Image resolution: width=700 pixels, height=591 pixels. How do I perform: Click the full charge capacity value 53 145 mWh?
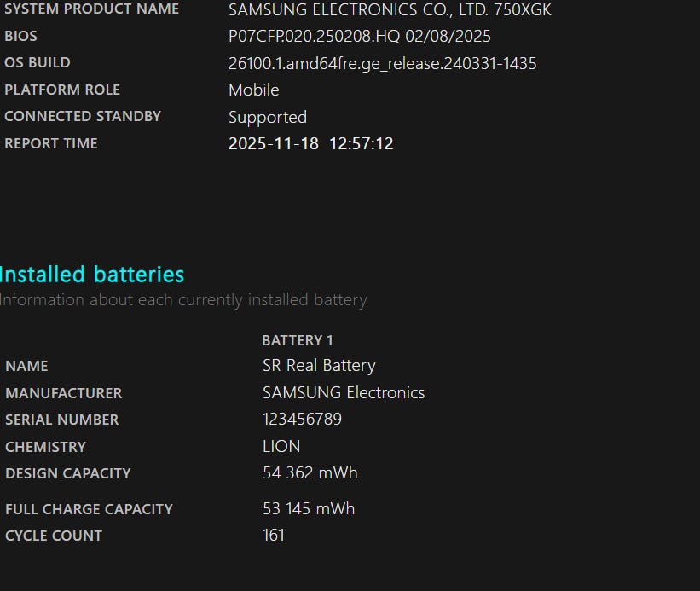(308, 509)
